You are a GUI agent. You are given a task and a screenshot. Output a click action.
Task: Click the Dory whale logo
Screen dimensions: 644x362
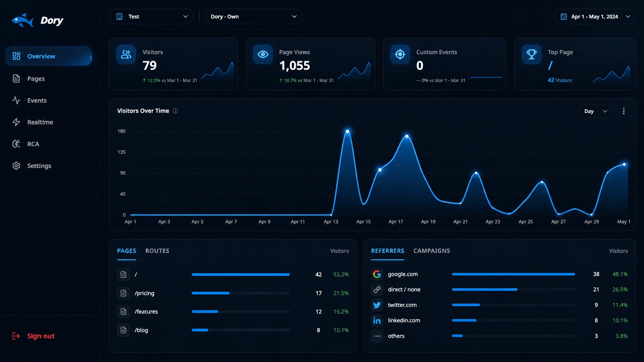tap(23, 20)
